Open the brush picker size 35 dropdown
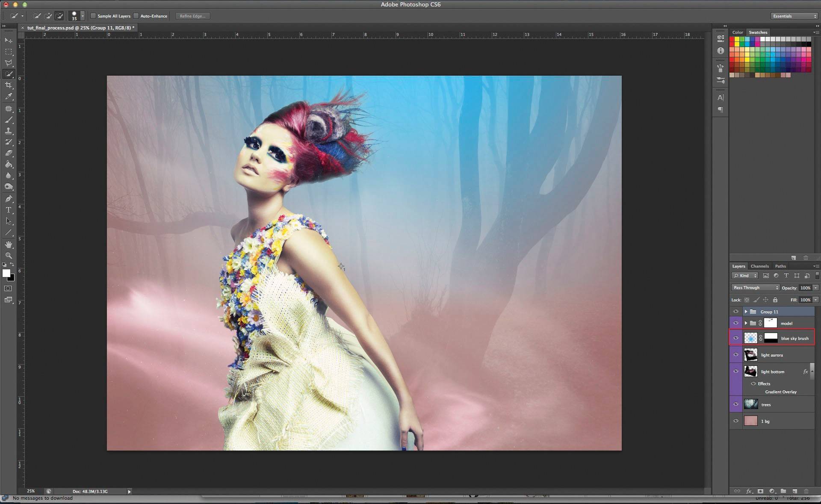 83,16
